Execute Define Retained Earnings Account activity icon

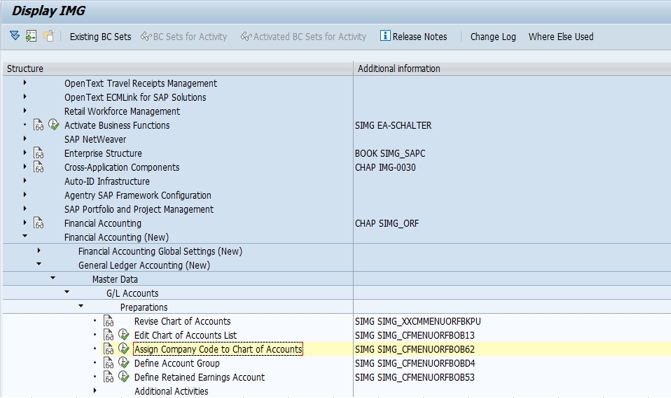(124, 377)
